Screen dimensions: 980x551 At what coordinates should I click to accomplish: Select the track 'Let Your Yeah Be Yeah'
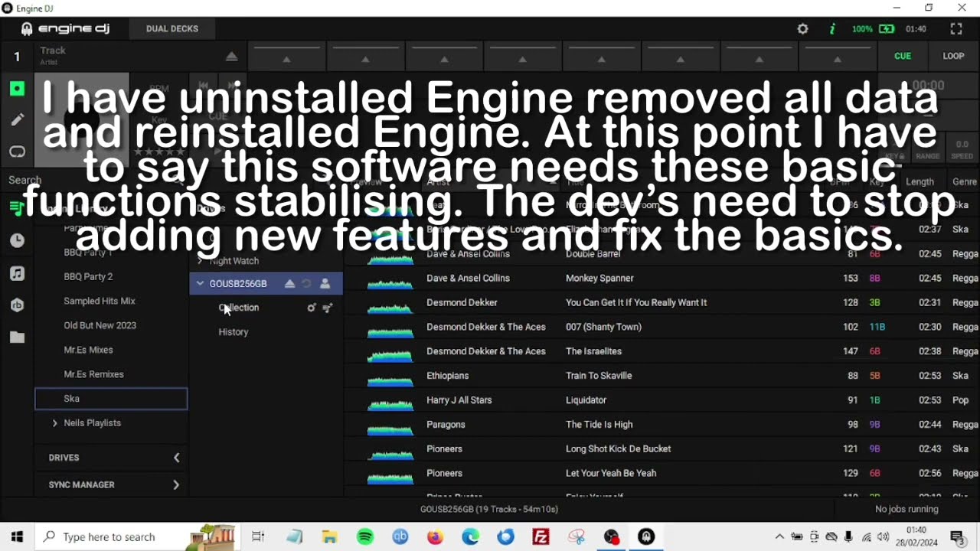611,474
